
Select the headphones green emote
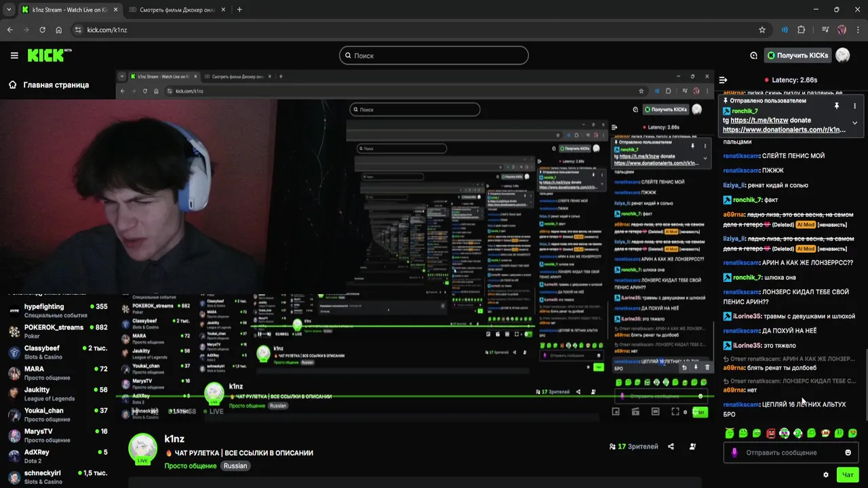(x=798, y=433)
